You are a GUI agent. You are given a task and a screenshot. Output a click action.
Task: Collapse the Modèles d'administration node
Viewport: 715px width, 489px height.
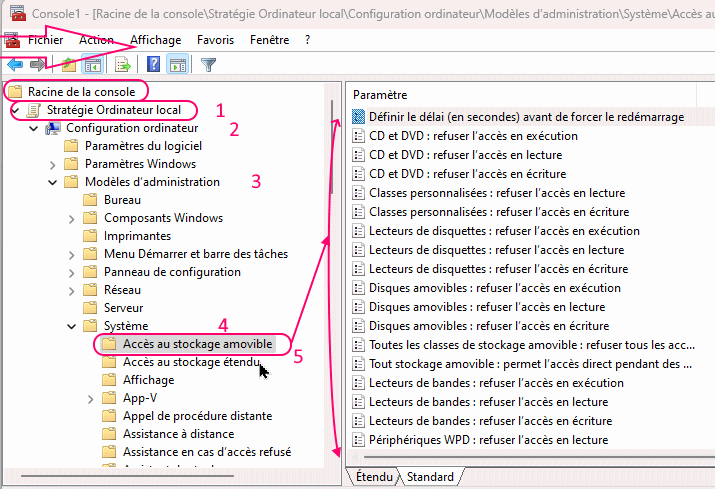(52, 182)
